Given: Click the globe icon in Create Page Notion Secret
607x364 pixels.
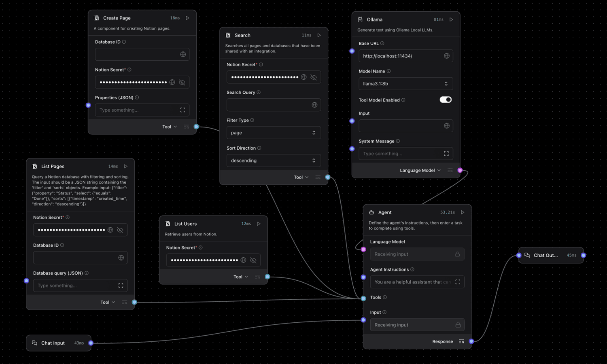Looking at the screenshot, I should point(172,82).
